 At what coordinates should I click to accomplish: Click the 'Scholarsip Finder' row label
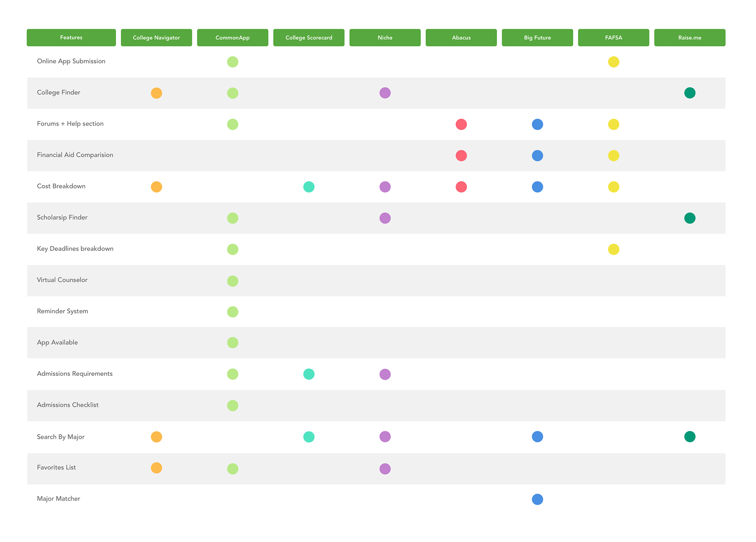point(62,217)
